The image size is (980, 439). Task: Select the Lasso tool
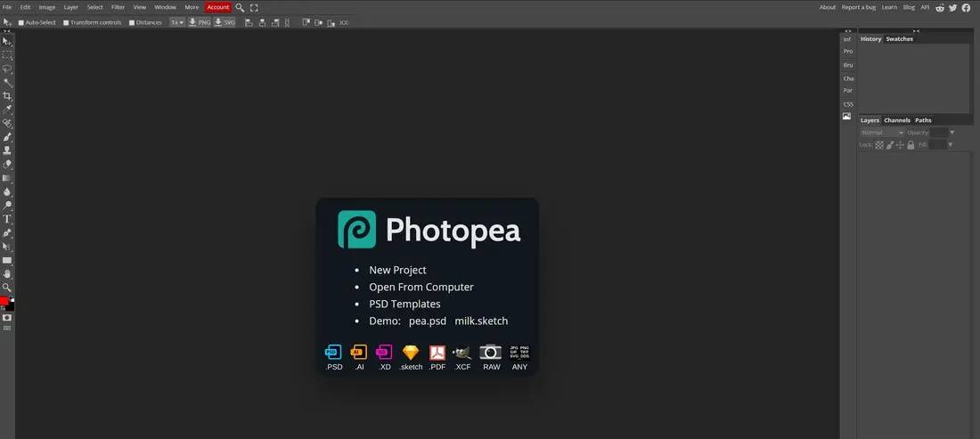point(7,69)
